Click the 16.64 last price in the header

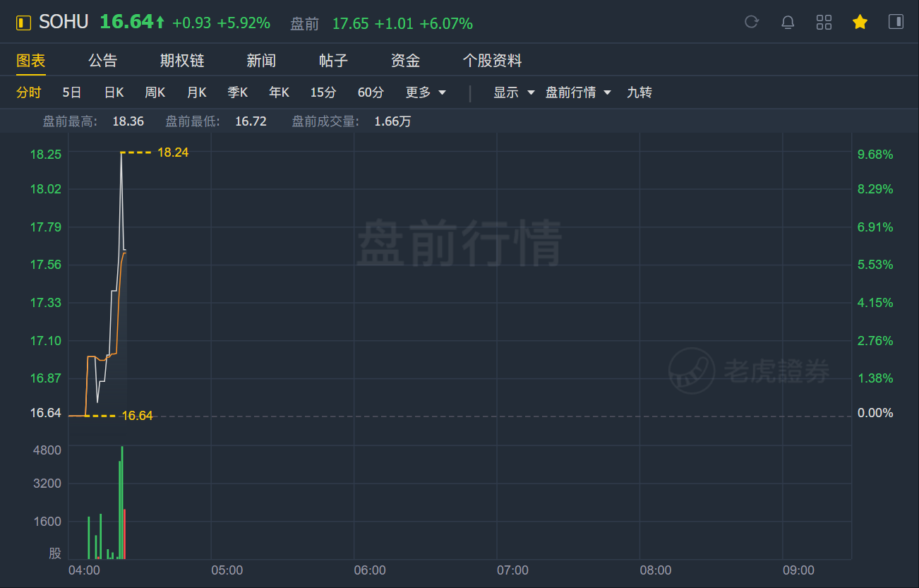pos(127,22)
